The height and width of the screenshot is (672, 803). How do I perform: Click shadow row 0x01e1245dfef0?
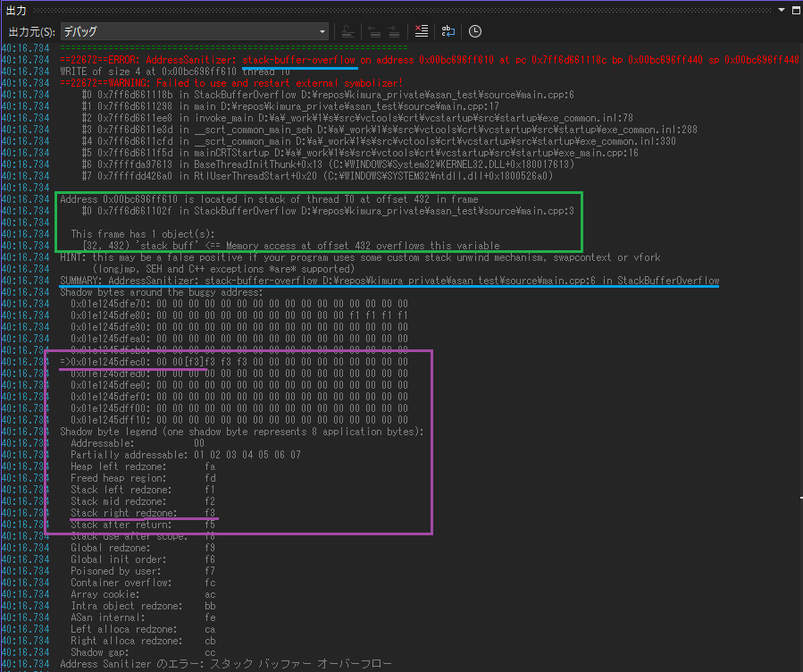pos(239,397)
